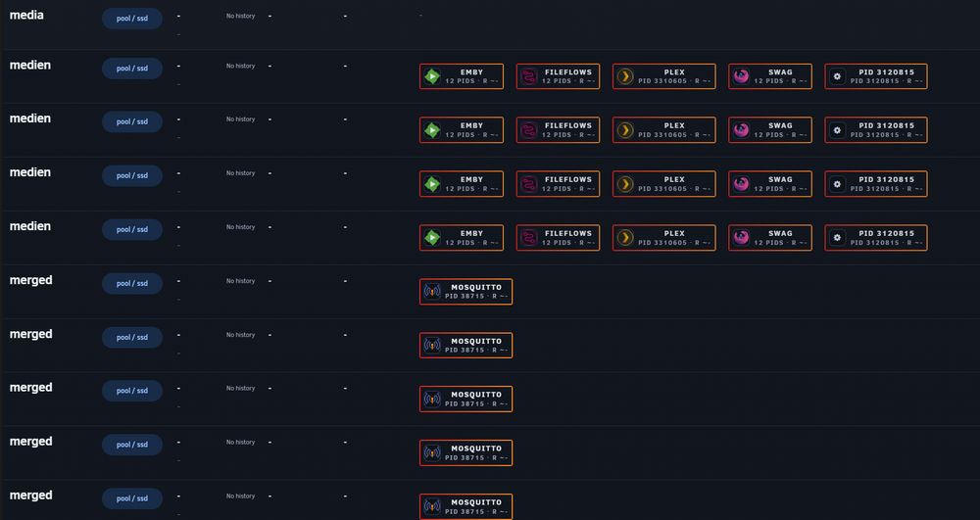Viewport: 980px width, 520px height.
Task: Click the Emby play icon in the fourth medien row
Action: tap(432, 238)
